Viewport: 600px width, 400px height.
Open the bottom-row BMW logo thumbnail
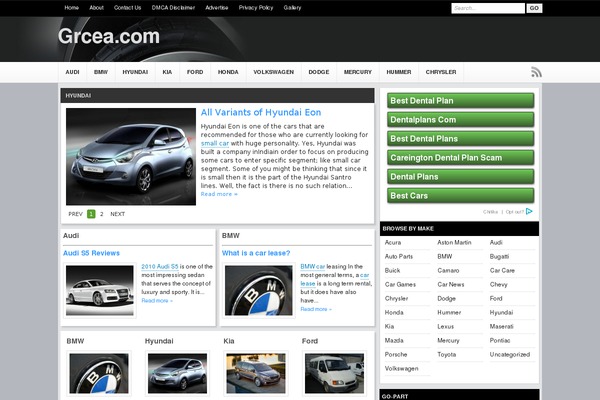99,374
